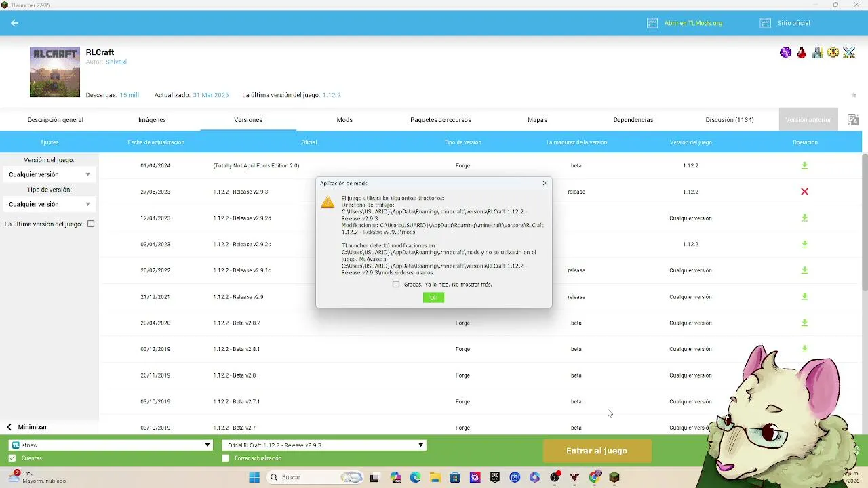868x488 pixels.
Task: Go back using the top-left arrow
Action: [14, 23]
